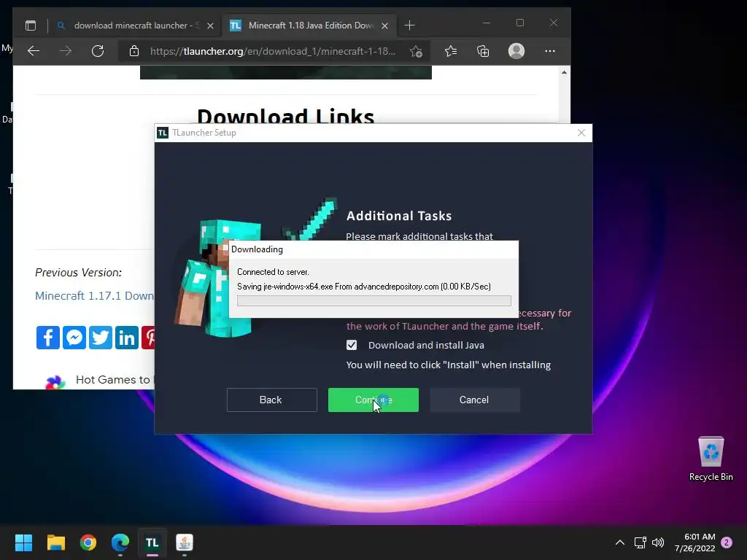Click the green Continue button

click(373, 400)
